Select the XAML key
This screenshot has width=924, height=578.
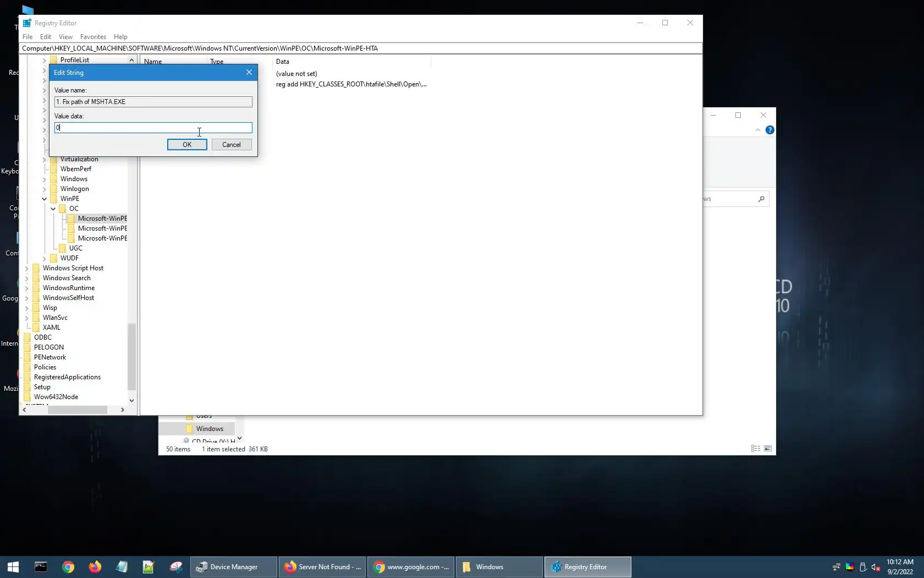tap(52, 328)
